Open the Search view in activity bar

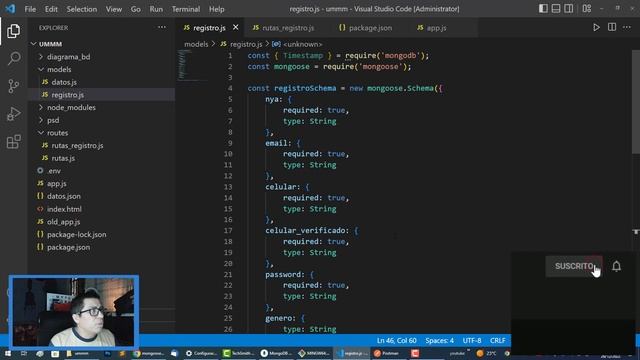[x=13, y=58]
